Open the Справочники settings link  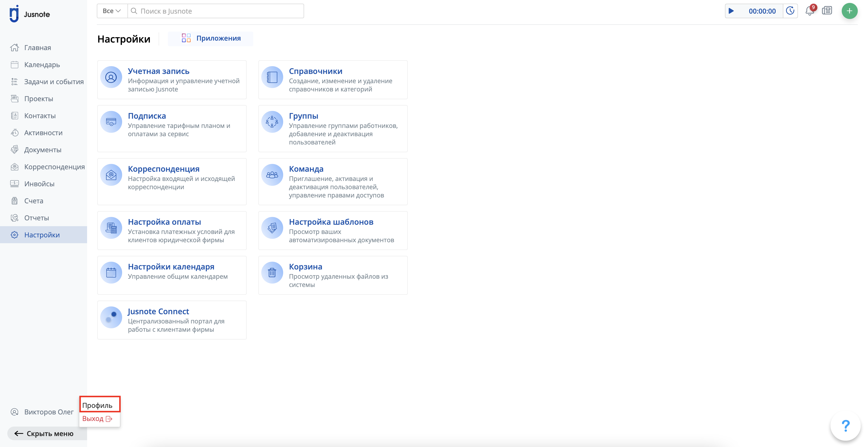click(x=315, y=71)
